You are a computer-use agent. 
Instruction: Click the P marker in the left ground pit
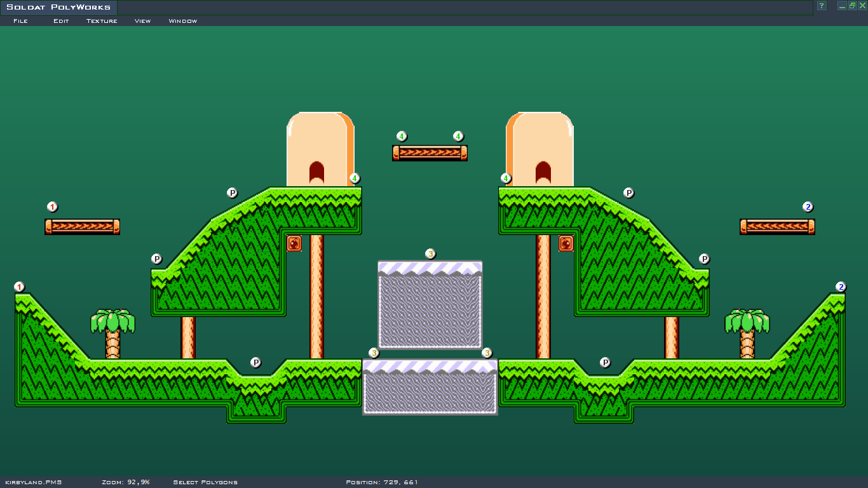tap(255, 363)
